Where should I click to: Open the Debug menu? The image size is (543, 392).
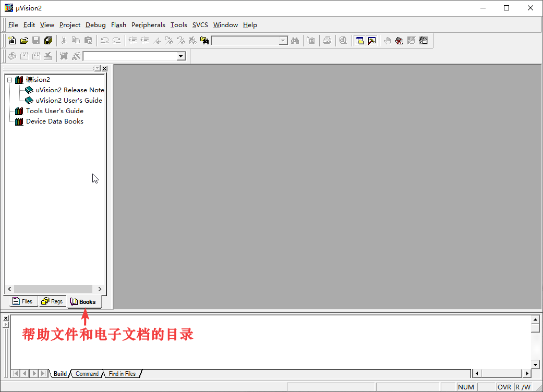coord(95,25)
